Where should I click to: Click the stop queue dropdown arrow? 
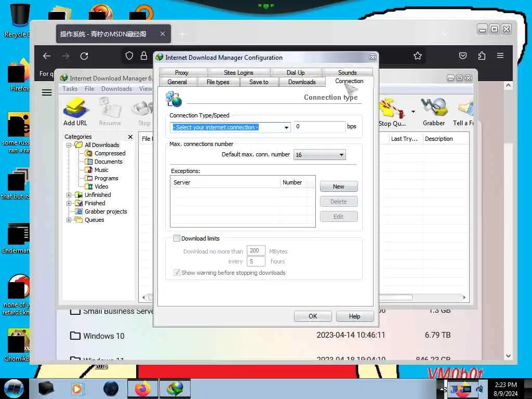[x=413, y=111]
